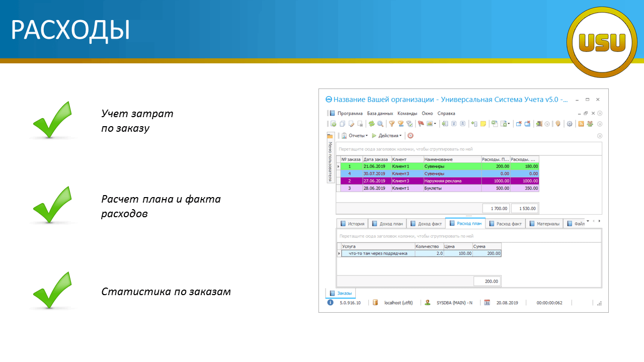
Task: Click the settings gear toolbar icon
Action: [x=570, y=124]
